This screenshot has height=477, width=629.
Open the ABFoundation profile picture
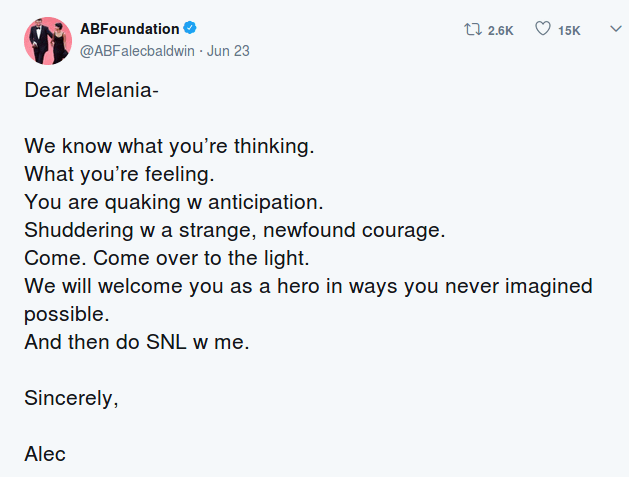pyautogui.click(x=46, y=40)
